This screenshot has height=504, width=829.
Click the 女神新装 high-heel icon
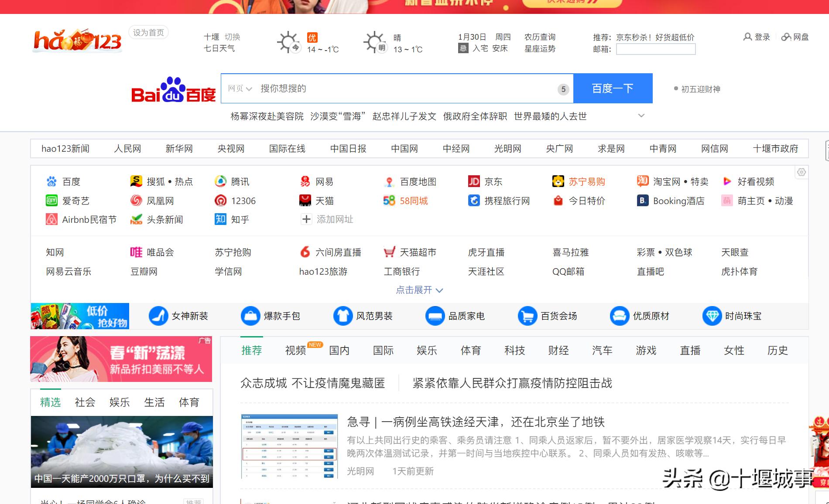coord(158,316)
